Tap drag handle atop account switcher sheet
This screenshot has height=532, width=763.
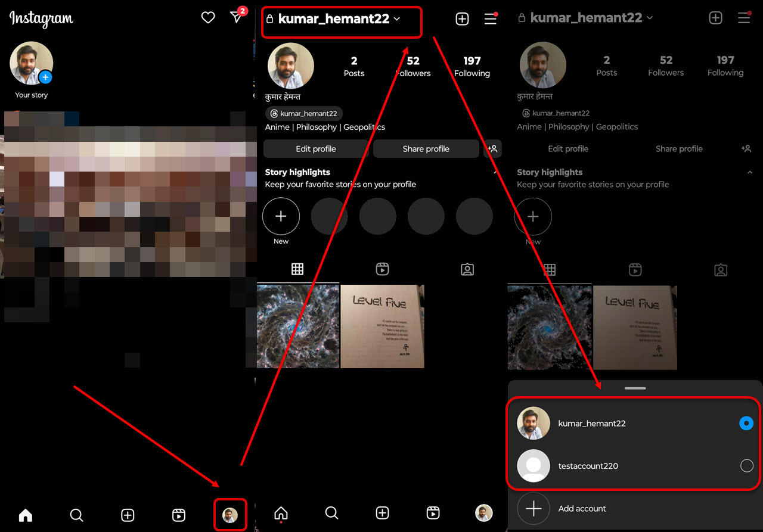pyautogui.click(x=635, y=388)
